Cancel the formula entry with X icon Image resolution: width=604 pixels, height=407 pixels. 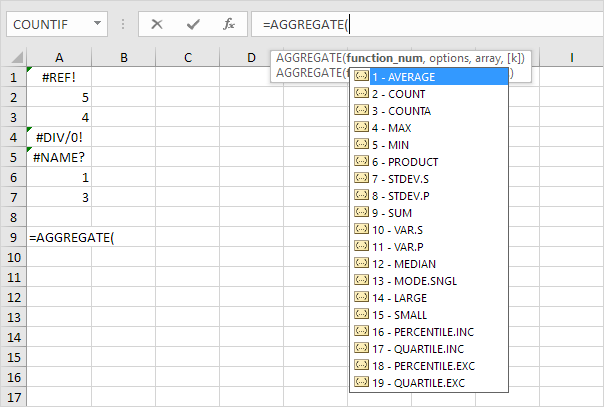click(157, 24)
